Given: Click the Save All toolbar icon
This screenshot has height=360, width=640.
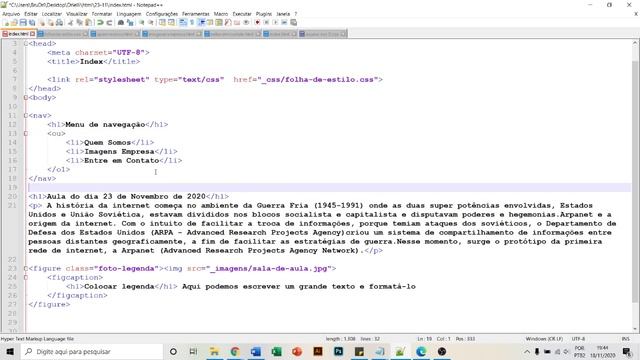Looking at the screenshot, I should (32, 22).
